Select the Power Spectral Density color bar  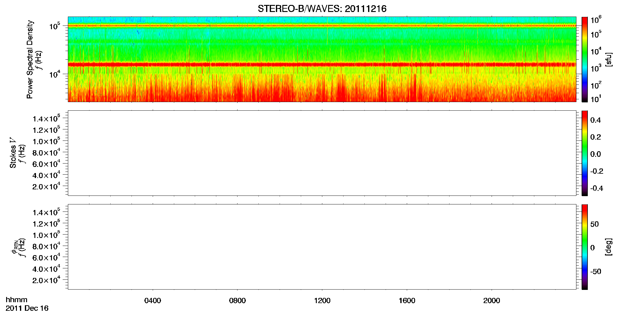tap(585, 59)
